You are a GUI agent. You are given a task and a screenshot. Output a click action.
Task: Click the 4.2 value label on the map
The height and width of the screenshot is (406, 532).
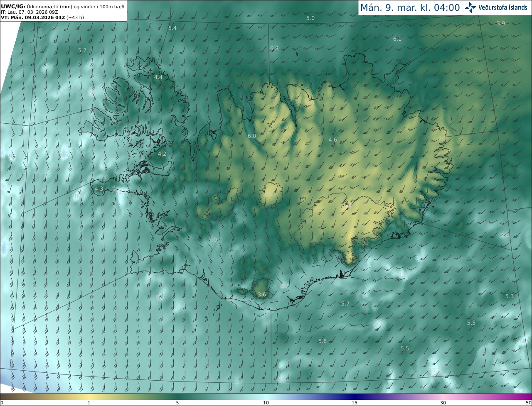[x=162, y=154]
